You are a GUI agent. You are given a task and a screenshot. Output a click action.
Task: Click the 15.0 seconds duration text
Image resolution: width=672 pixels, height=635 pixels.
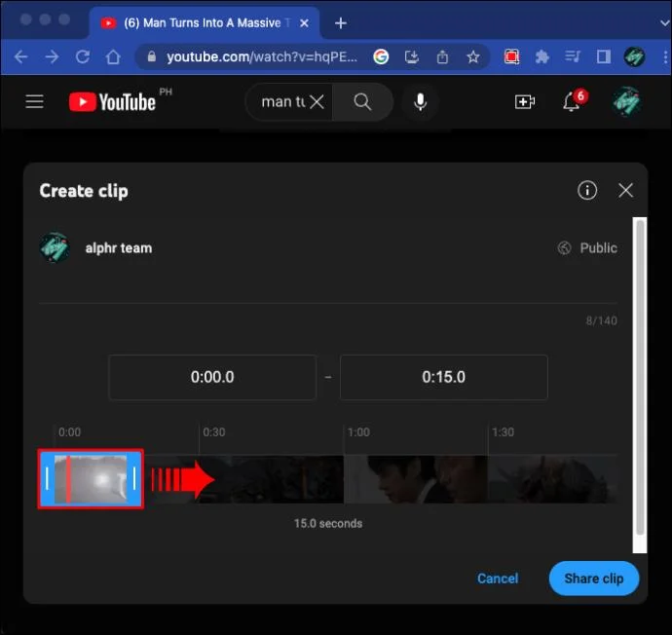pos(328,523)
